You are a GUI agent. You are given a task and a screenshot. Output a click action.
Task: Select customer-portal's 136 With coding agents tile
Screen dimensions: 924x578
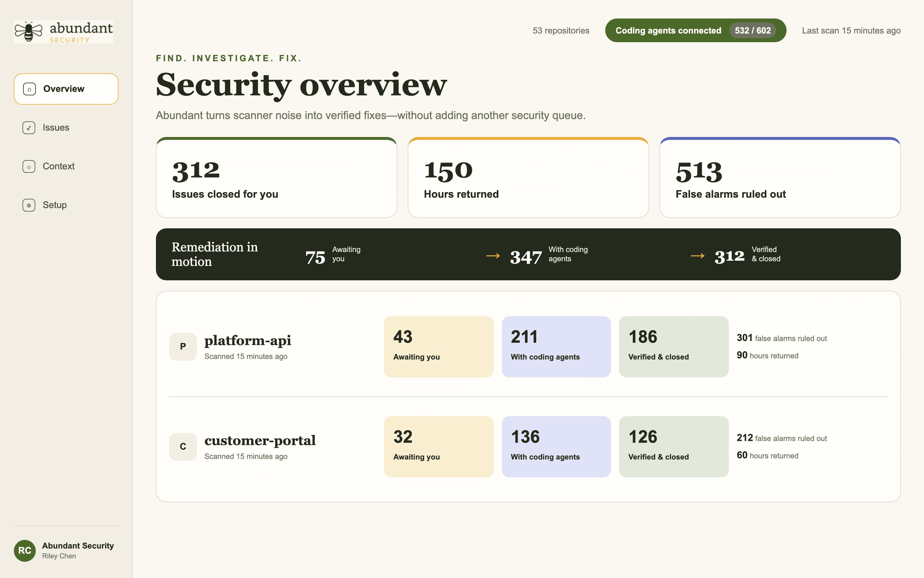tap(556, 447)
